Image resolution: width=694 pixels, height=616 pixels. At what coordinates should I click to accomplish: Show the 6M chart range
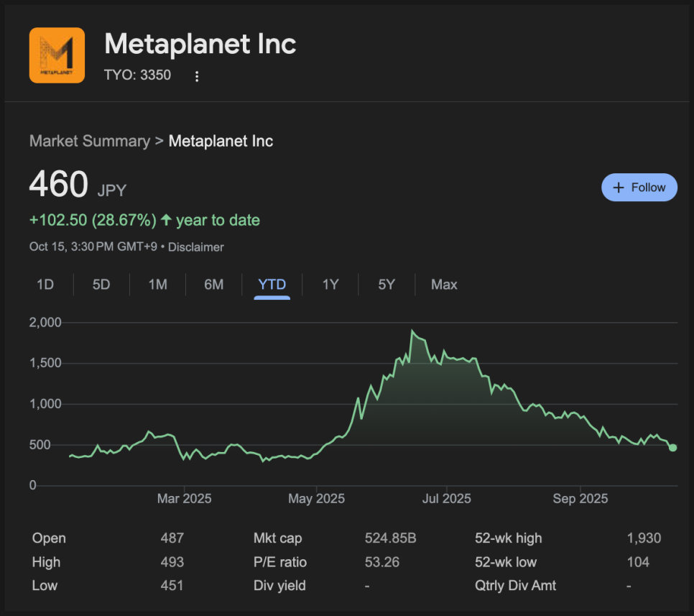coord(213,285)
